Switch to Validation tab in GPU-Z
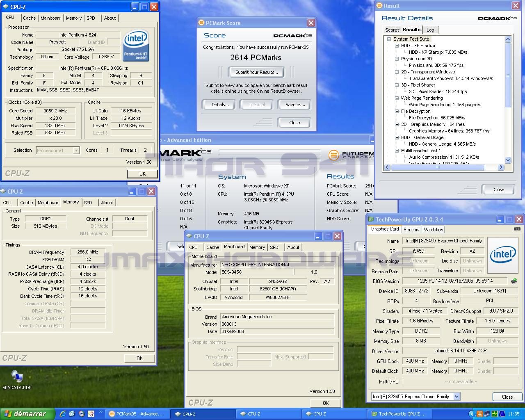This screenshot has height=420, width=525. 433,230
